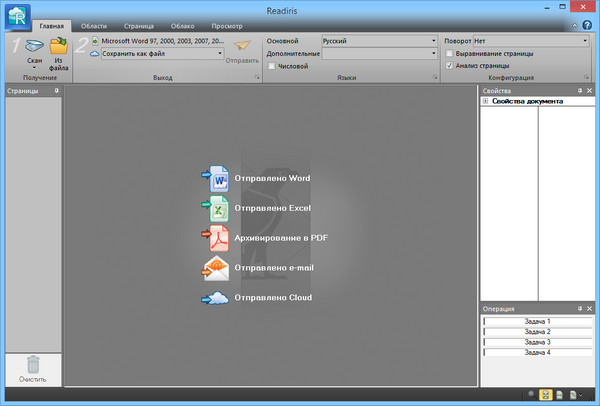This screenshot has height=406, width=600.
Task: Click the Отправить send button
Action: coord(242,51)
